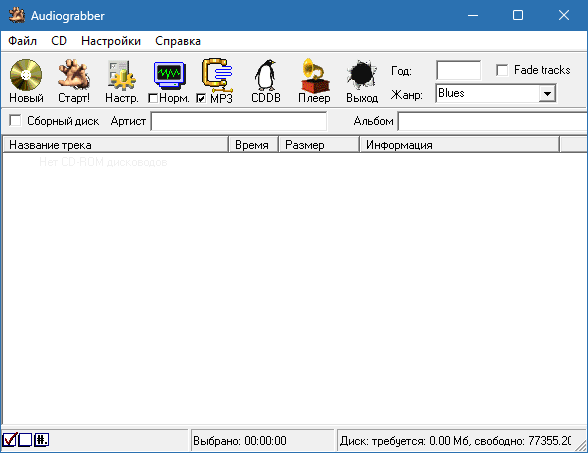This screenshot has width=588, height=453.
Task: Open the Справка menu
Action: (x=178, y=41)
